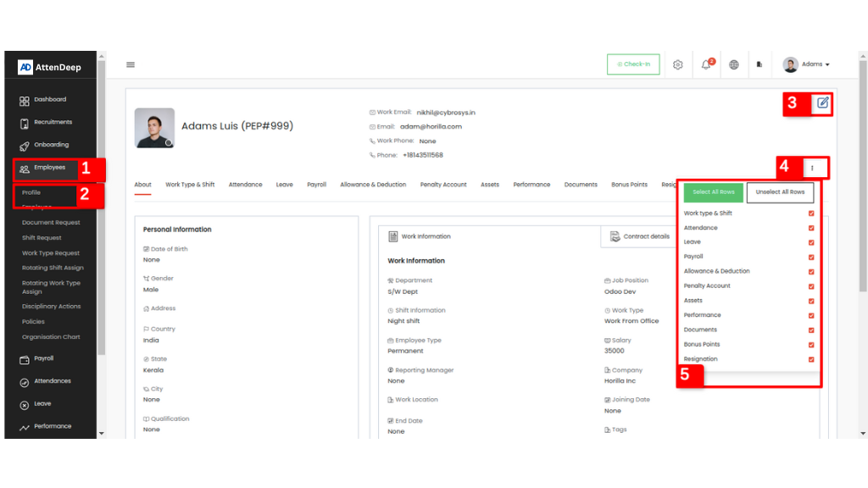Switch to the Work Type & Shift tab
Screen dimensions: 868x488
tap(190, 185)
